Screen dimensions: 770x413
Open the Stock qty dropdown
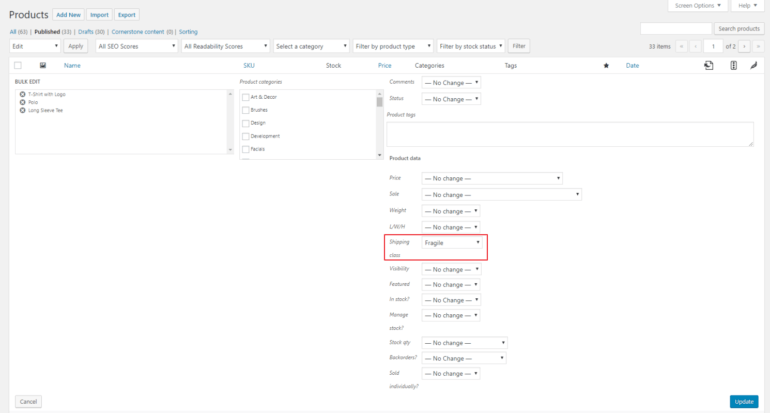point(465,343)
